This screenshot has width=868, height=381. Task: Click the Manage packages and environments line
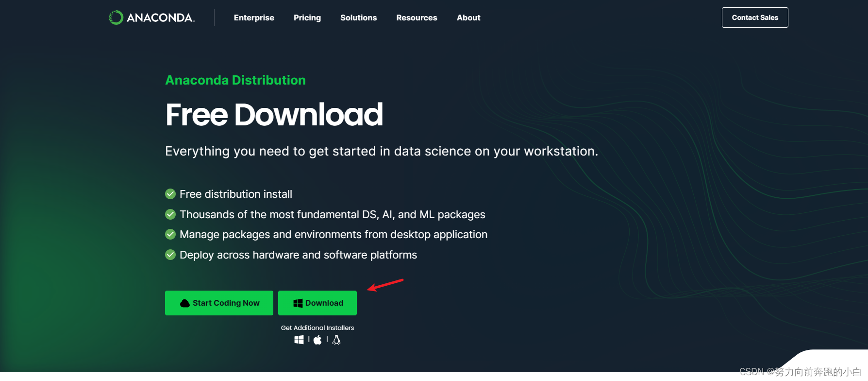pyautogui.click(x=334, y=234)
